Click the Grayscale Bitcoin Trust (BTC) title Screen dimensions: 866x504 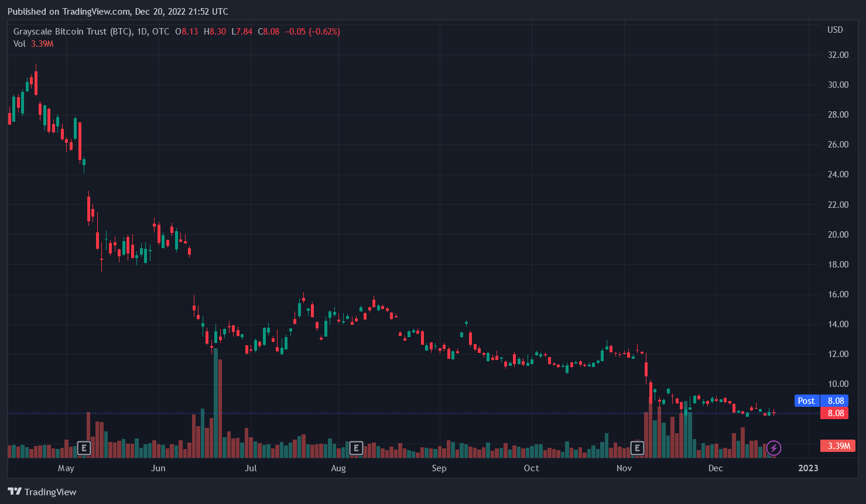click(x=73, y=32)
